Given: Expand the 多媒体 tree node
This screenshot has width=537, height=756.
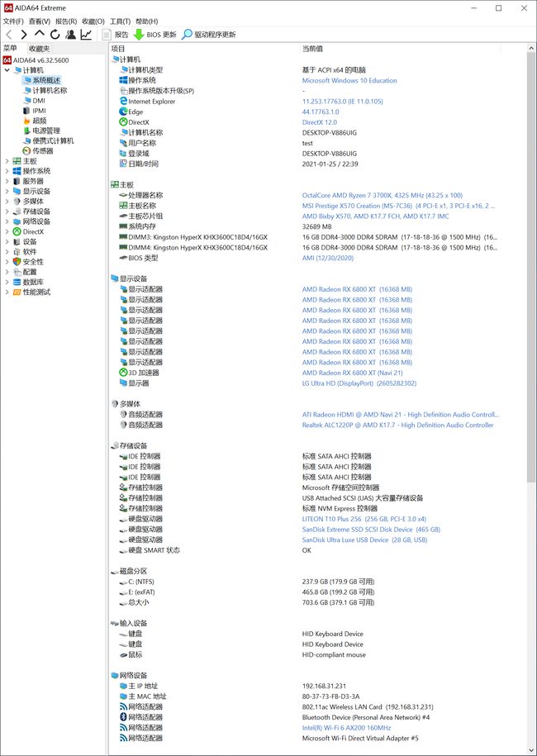Looking at the screenshot, I should click(x=7, y=202).
